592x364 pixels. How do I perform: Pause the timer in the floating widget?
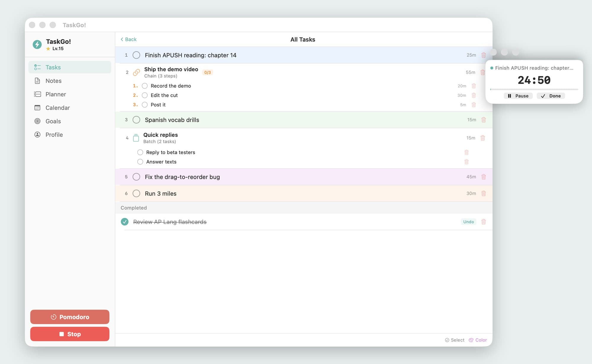[x=518, y=96]
